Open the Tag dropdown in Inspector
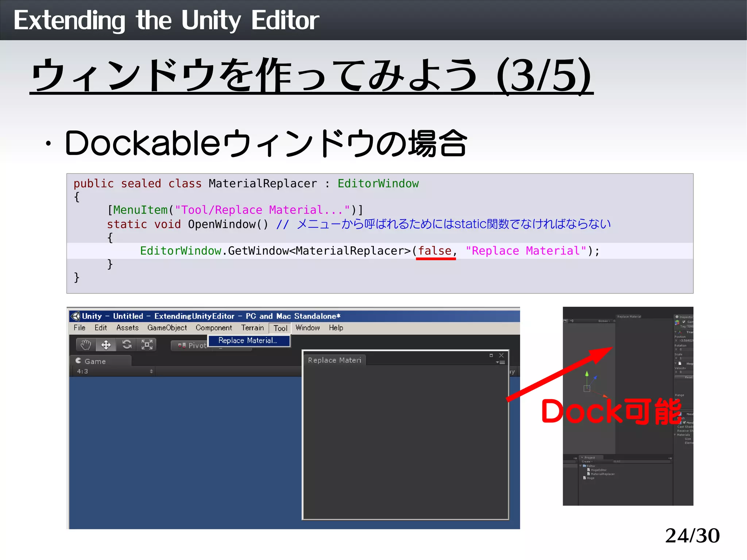The height and width of the screenshot is (560, 747). click(690, 327)
